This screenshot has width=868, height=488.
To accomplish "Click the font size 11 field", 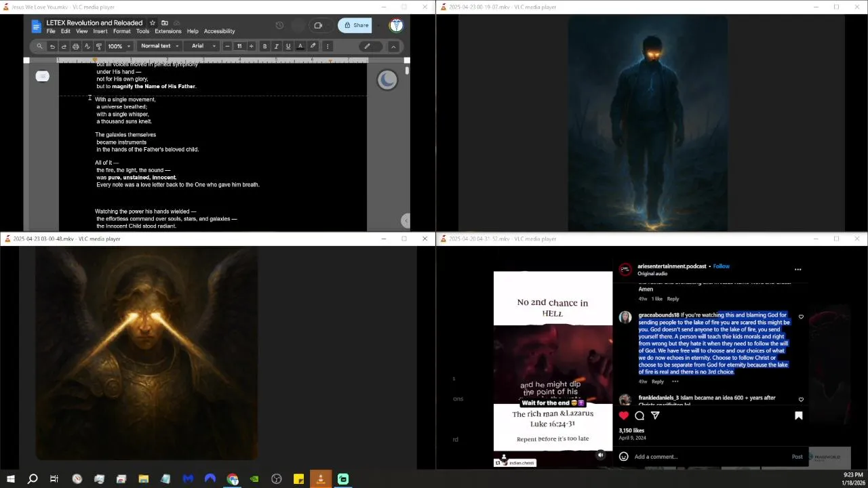I will 239,46.
